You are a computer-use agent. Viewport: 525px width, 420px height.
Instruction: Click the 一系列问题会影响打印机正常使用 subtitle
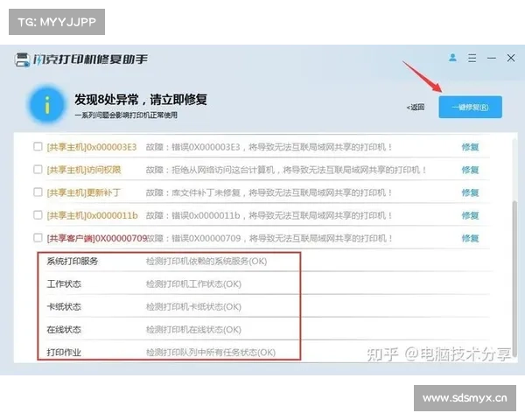click(x=126, y=115)
